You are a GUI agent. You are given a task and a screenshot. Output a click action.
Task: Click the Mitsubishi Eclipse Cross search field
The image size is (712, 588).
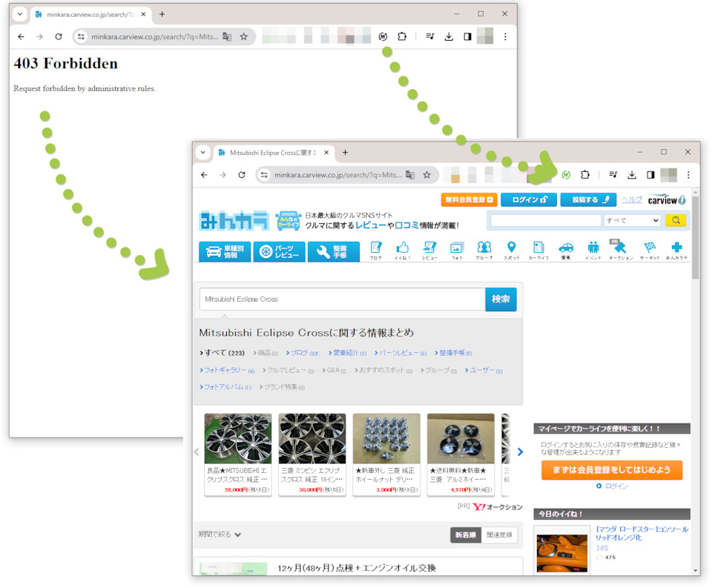[343, 300]
